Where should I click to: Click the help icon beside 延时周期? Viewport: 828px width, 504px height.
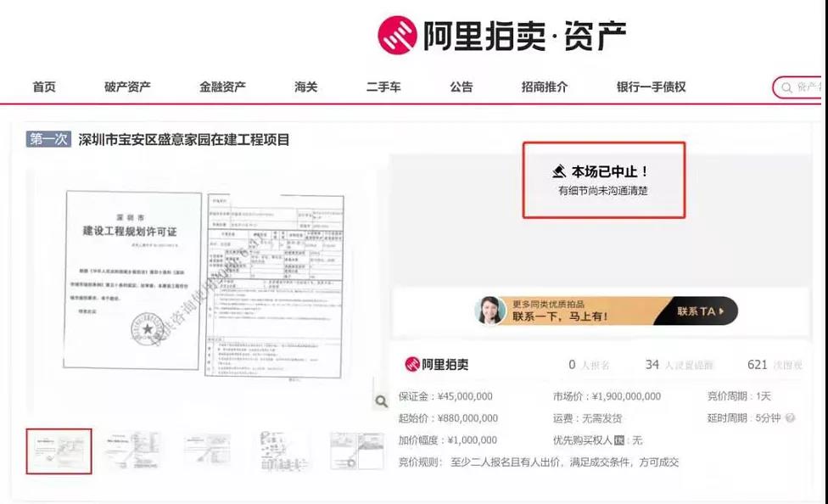point(790,418)
